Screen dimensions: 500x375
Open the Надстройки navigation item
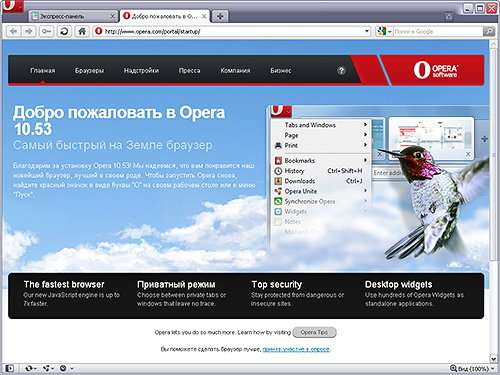[x=141, y=71]
